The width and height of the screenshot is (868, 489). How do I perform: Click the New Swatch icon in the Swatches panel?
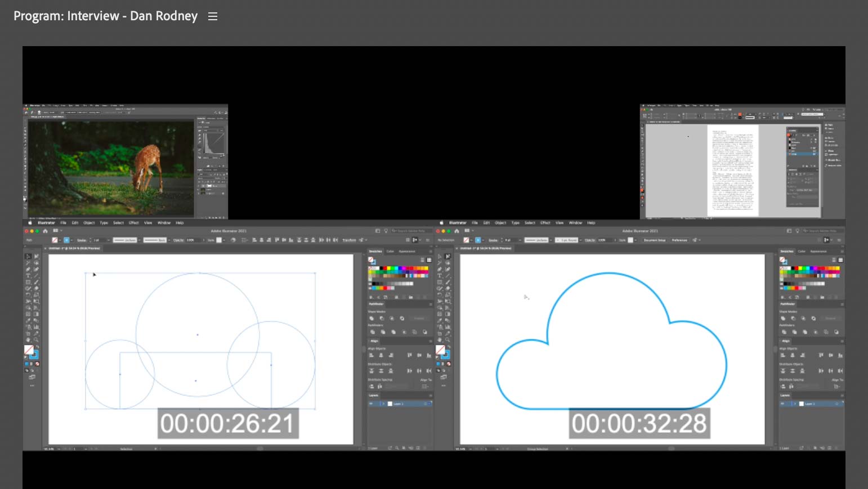coord(410,296)
